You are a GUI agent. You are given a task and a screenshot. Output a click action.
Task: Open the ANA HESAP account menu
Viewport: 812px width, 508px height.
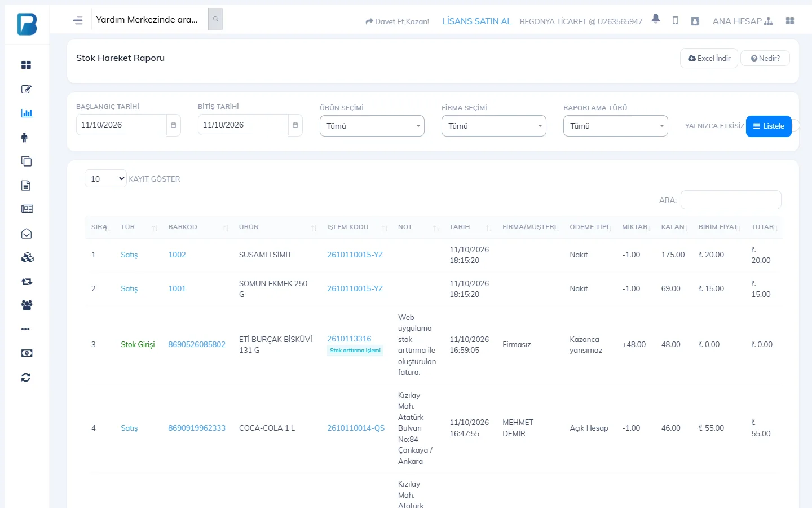743,21
